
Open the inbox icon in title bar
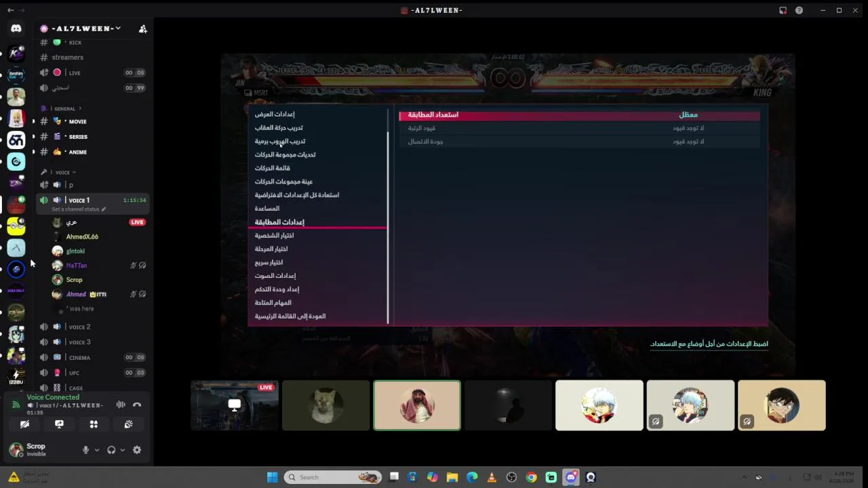coord(783,10)
